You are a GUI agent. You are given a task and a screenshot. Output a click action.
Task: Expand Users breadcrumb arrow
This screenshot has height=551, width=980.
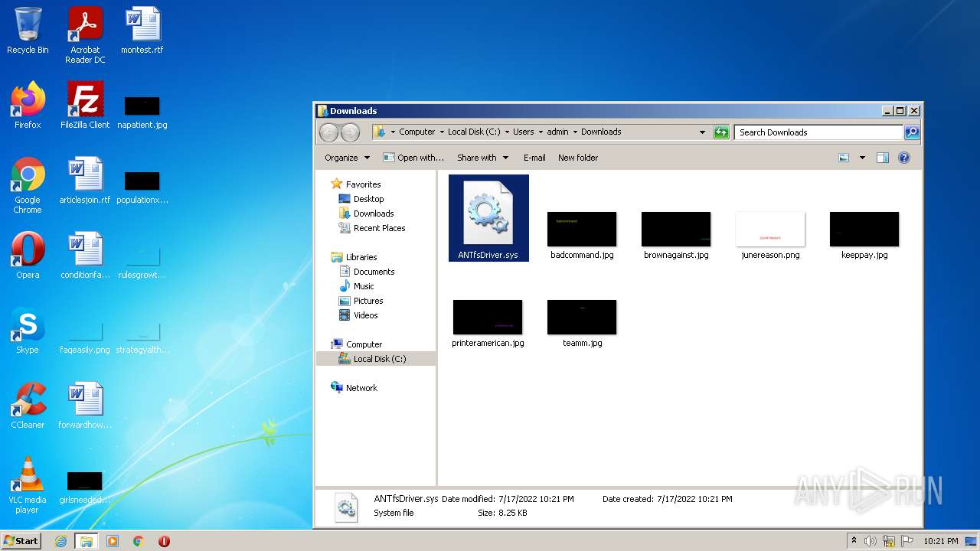click(x=541, y=132)
